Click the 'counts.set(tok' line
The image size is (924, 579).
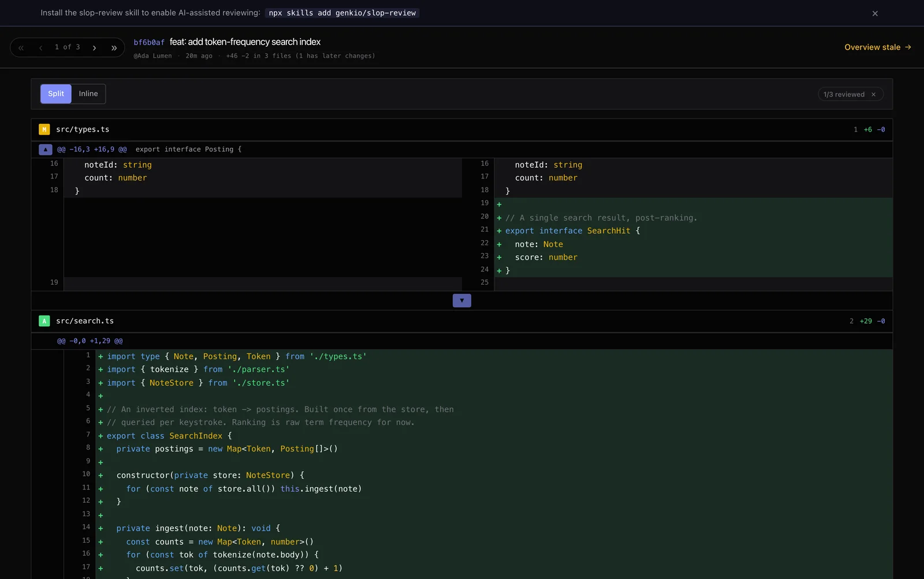point(494,568)
